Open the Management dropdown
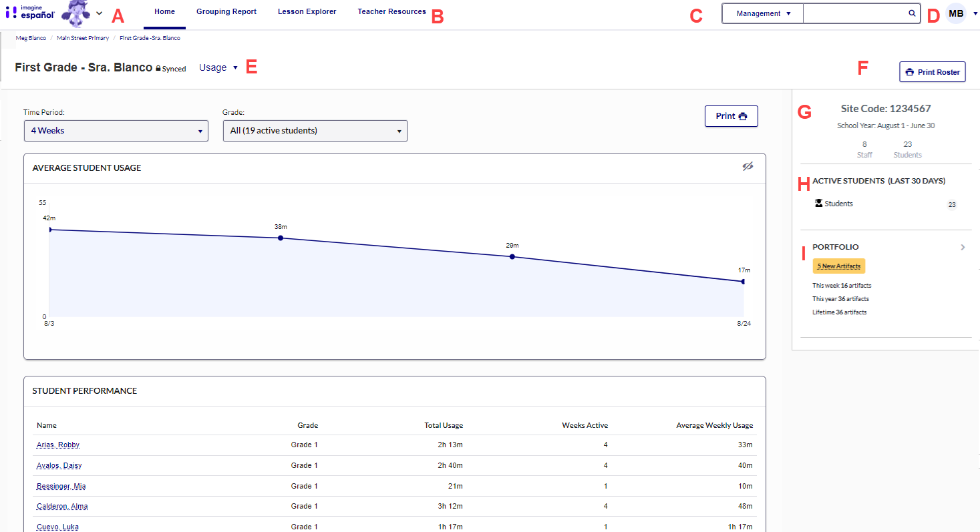Image resolution: width=980 pixels, height=532 pixels. point(763,13)
